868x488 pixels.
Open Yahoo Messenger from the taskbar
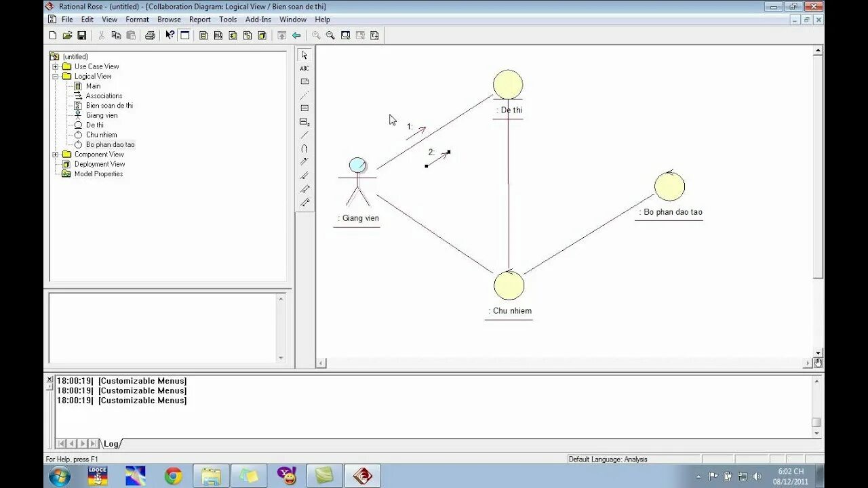(x=288, y=476)
